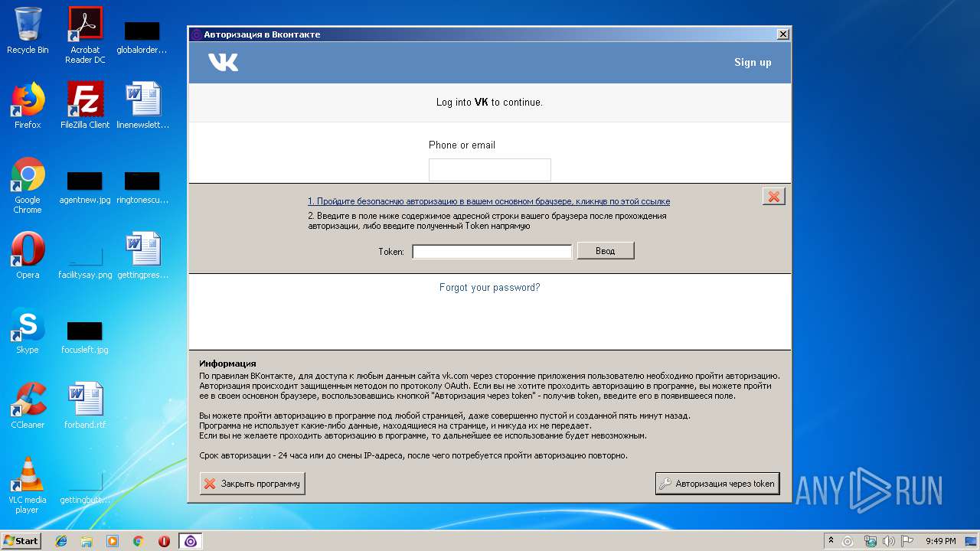Close the Авторизация в Вконтакте window
This screenshot has height=551, width=980.
point(782,34)
